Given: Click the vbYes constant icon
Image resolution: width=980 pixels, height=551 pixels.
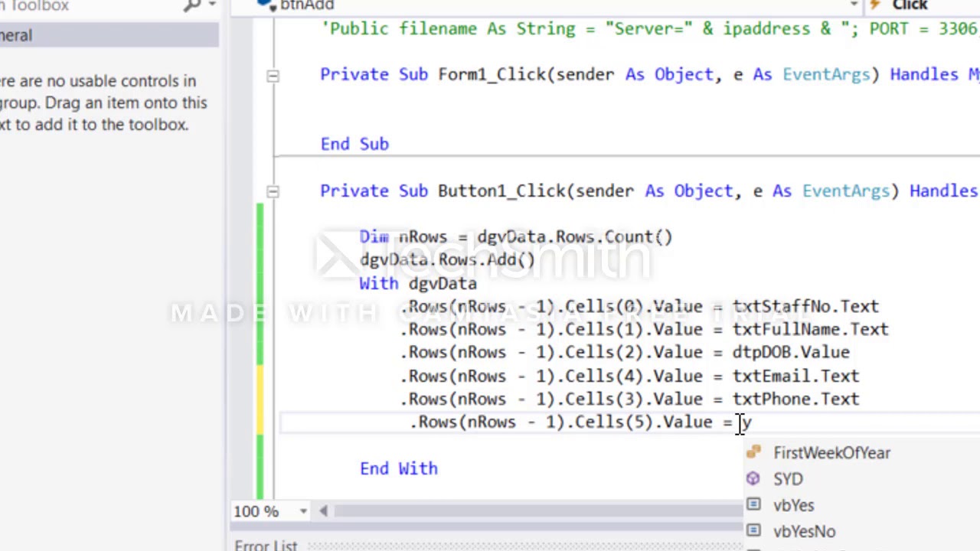Looking at the screenshot, I should click(753, 504).
